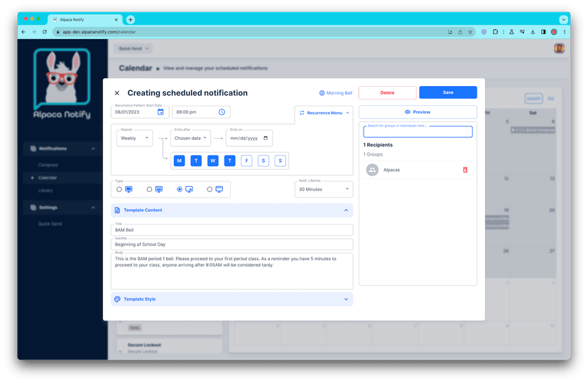Viewport: 588px width, 383px height.
Task: Click the third notification type monitor icon
Action: [189, 190]
